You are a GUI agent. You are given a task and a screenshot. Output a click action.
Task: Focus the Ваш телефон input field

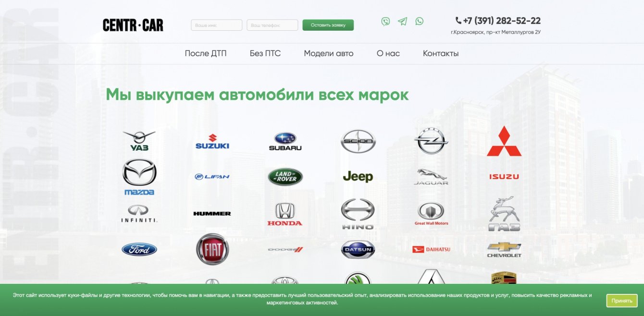point(272,25)
